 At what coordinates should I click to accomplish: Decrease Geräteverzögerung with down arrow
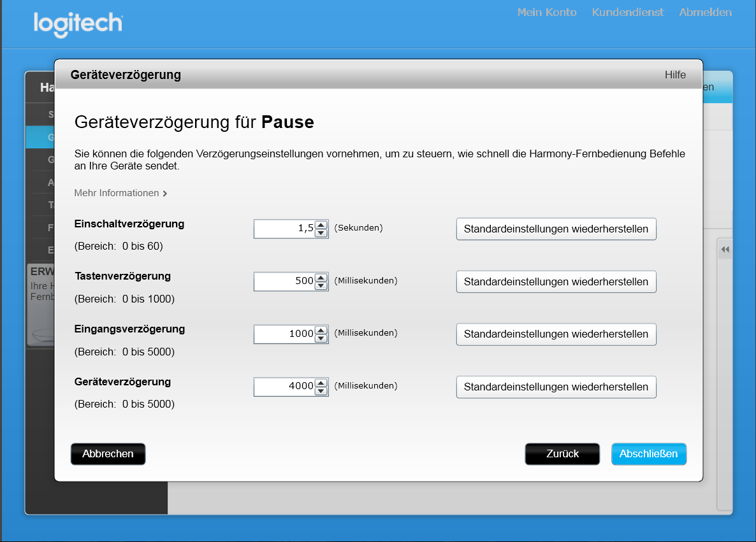coord(321,391)
